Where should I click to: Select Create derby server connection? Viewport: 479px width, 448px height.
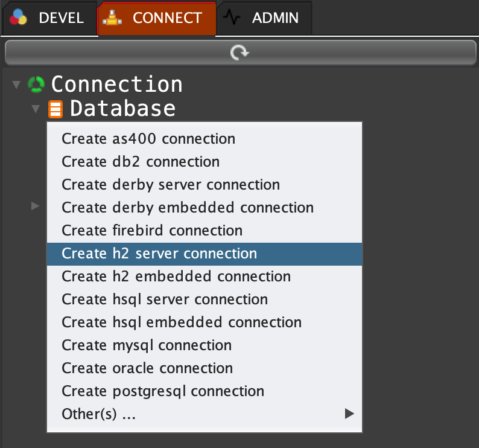pos(171,185)
